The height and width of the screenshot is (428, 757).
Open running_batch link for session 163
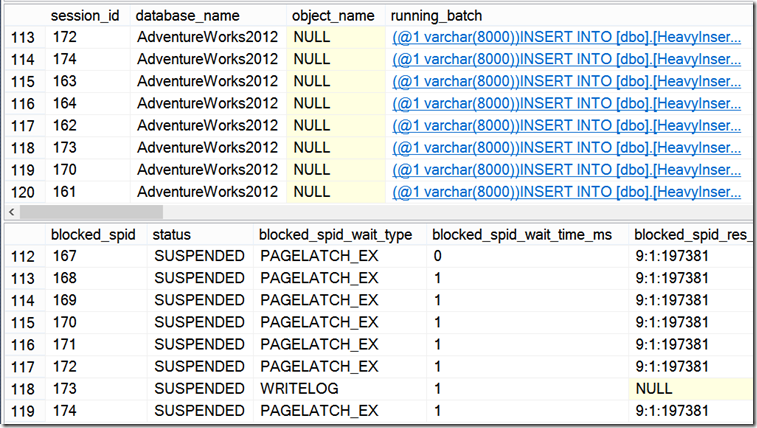pos(566,82)
